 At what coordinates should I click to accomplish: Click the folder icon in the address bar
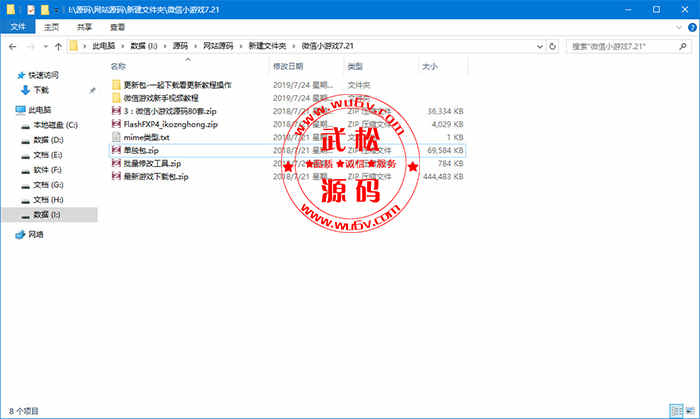click(x=74, y=46)
